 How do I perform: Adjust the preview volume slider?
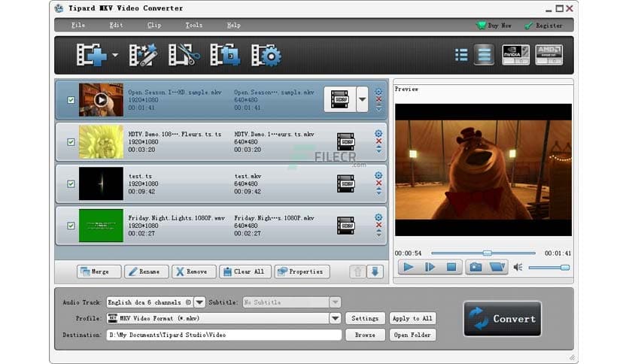(x=549, y=268)
